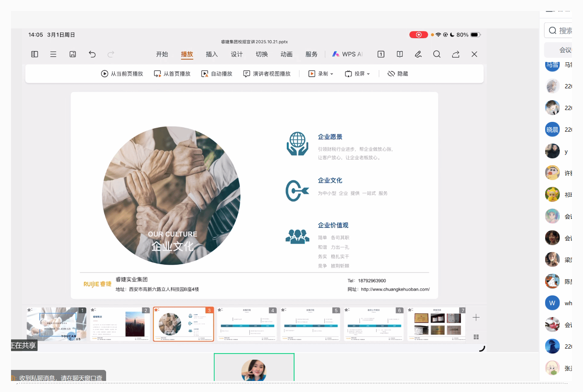Click the search magnifier icon in WPS toolbar
The width and height of the screenshot is (583, 392).
click(437, 54)
